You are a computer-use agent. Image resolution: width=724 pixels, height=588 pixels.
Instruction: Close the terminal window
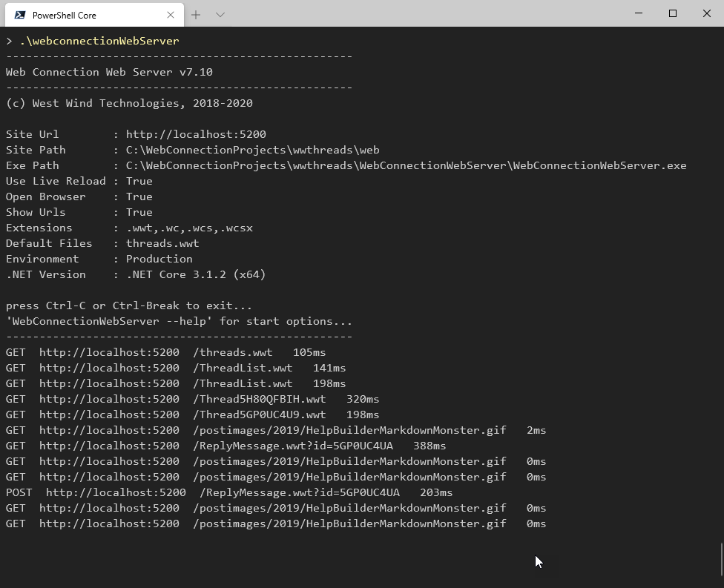coord(706,13)
